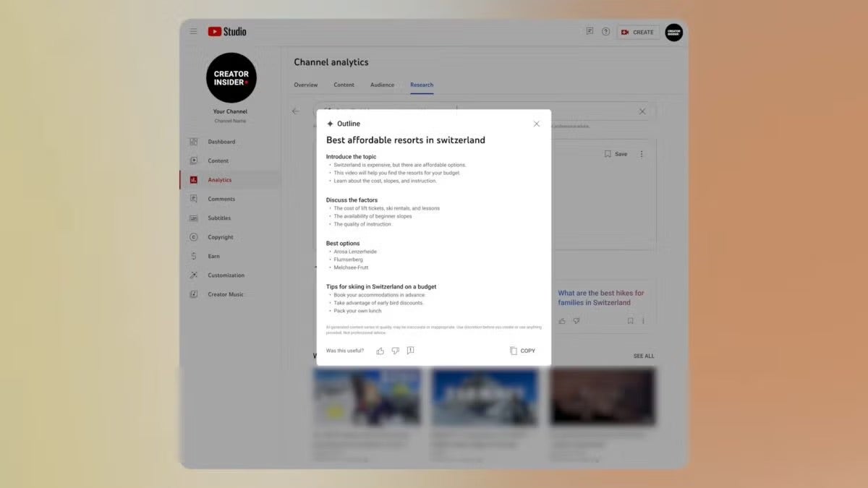
Task: Open the Dashboard panel in the sidebar
Action: tap(221, 141)
